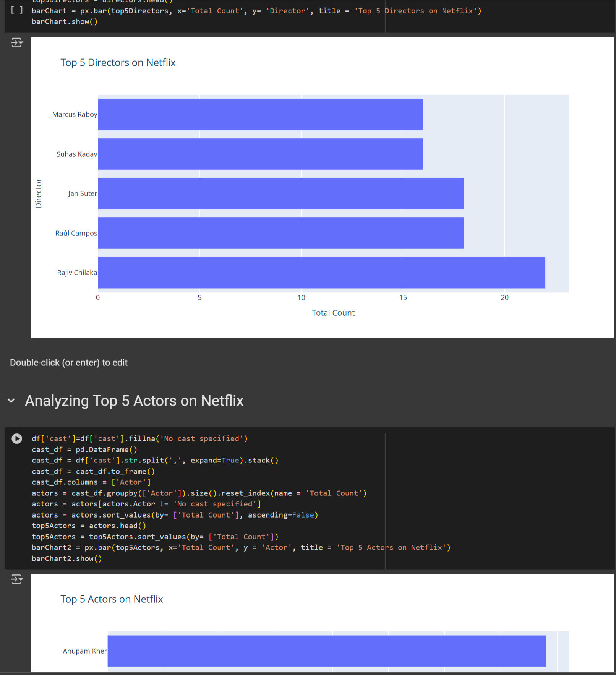This screenshot has height=675, width=616.
Task: Click the Director y-axis title
Action: 39,193
